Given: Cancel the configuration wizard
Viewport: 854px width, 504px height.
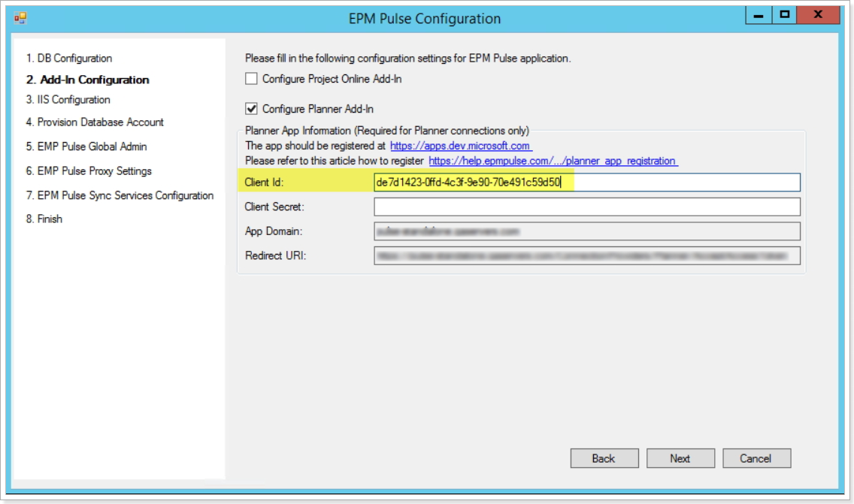Looking at the screenshot, I should tap(756, 458).
